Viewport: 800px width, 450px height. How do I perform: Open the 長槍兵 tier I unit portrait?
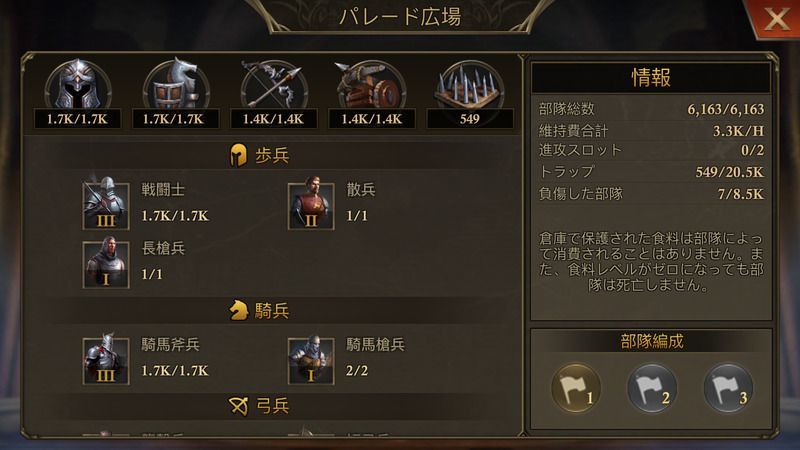(x=106, y=264)
